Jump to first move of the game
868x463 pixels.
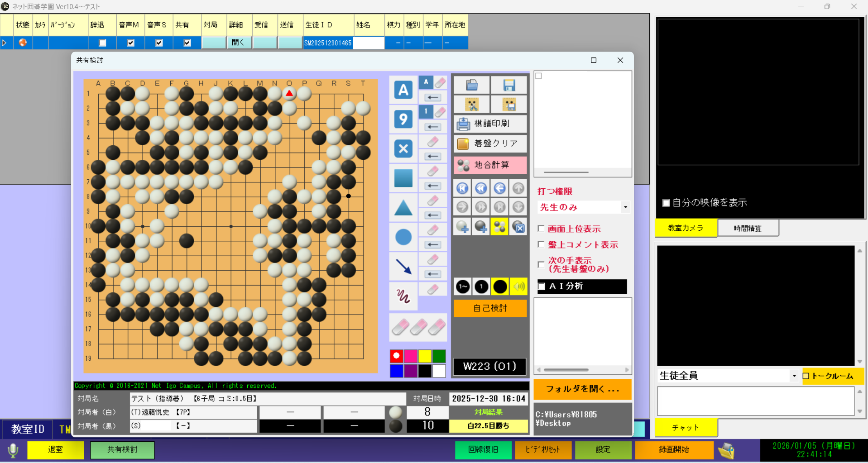pos(462,188)
